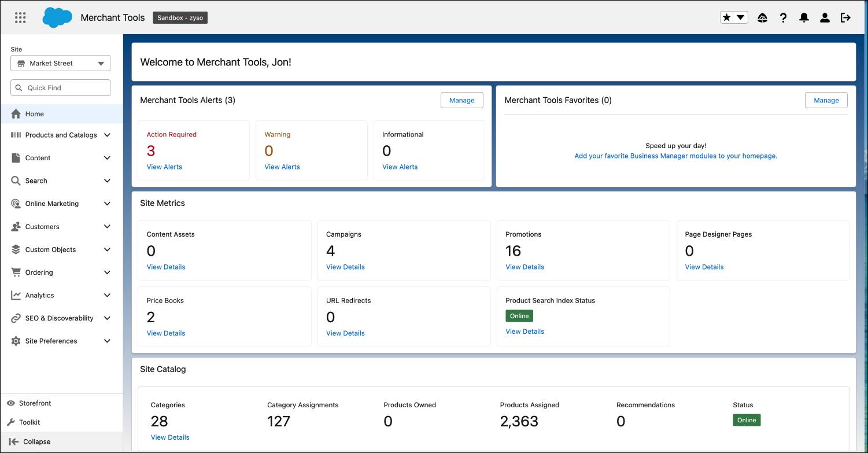The height and width of the screenshot is (453, 868).
Task: Click the SEO & Discoverability link icon
Action: click(16, 318)
